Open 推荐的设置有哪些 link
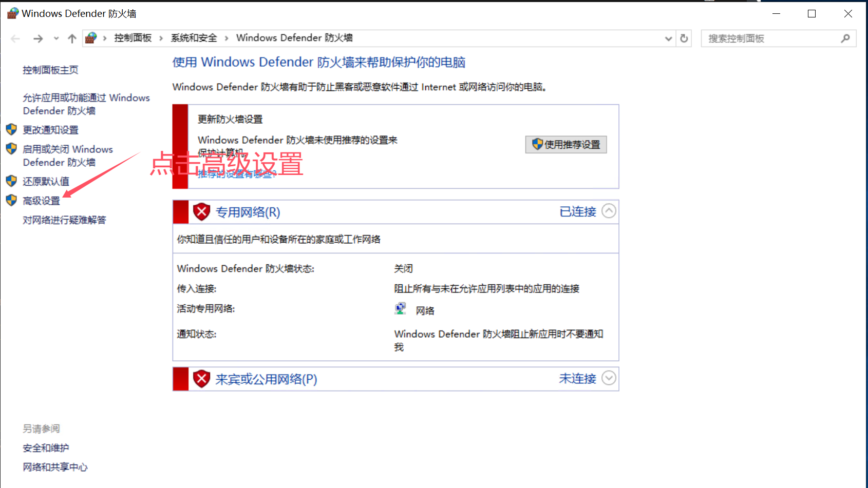 237,174
